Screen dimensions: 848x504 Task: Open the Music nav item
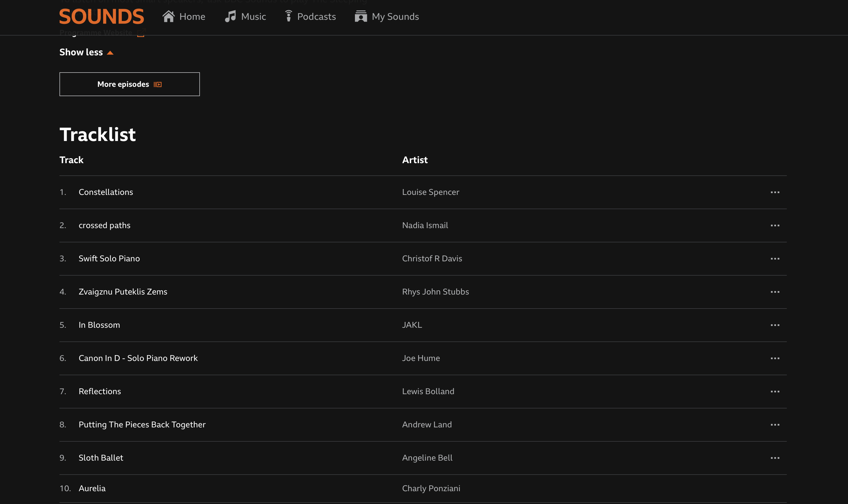pos(245,16)
